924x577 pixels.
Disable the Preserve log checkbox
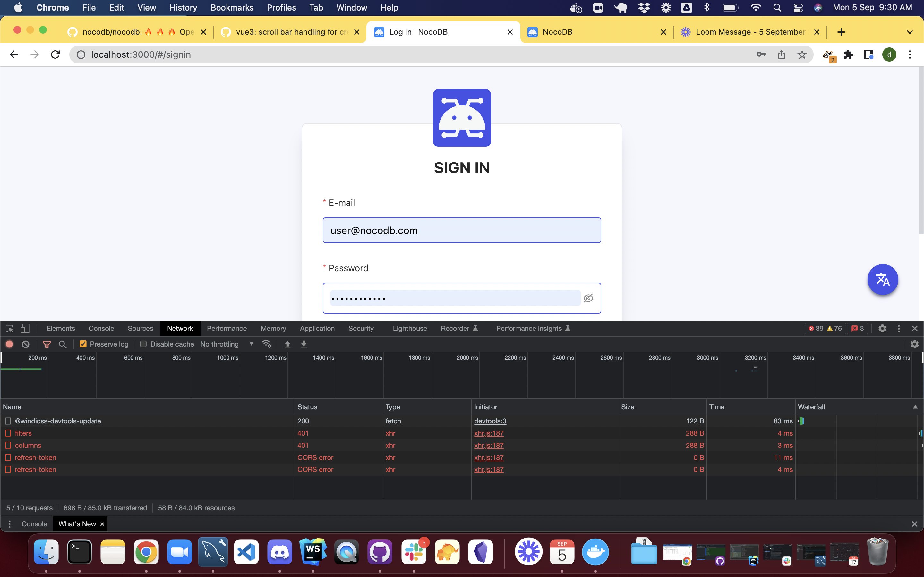pos(83,344)
